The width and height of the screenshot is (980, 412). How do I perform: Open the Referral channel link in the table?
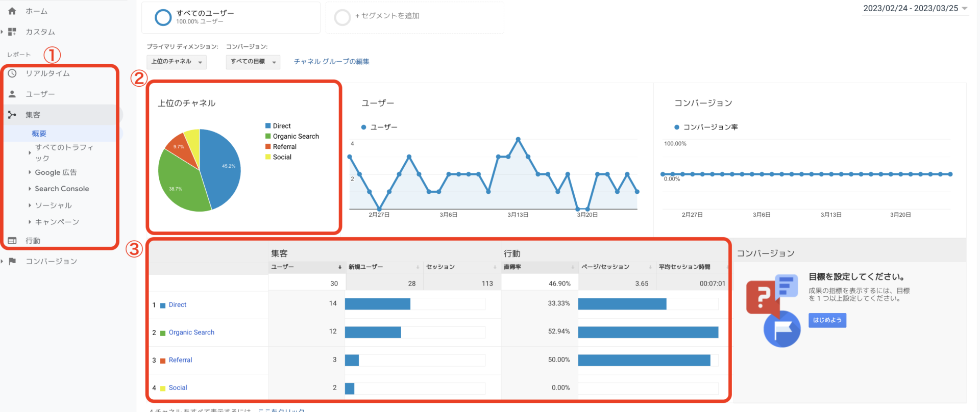pyautogui.click(x=181, y=360)
